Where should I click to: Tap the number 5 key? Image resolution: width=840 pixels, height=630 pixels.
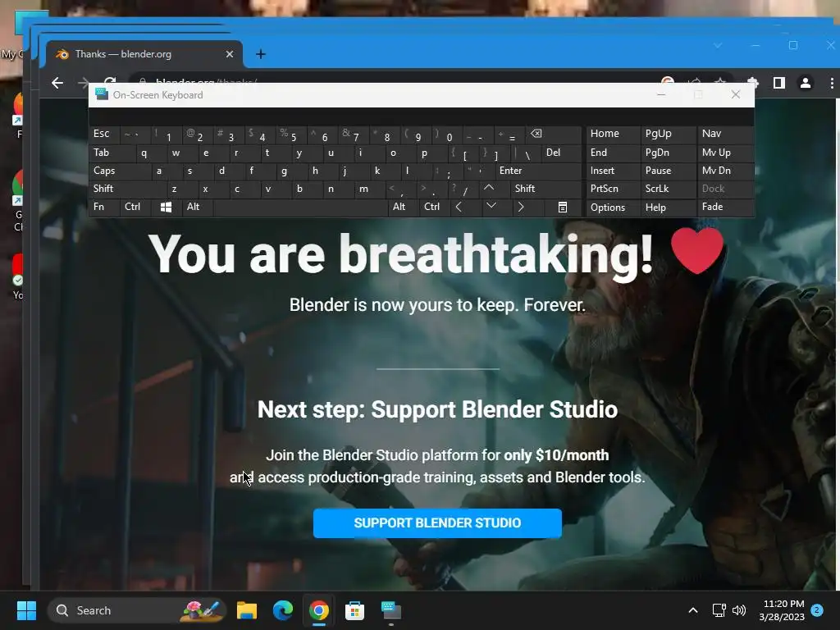[x=292, y=134]
